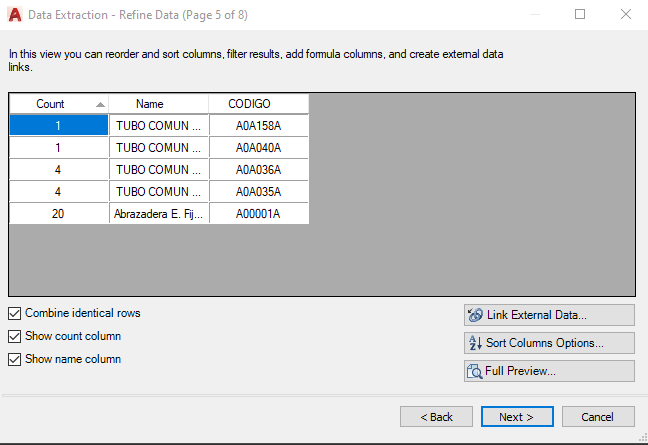Select Count cell of A0A036A row

coord(59,169)
